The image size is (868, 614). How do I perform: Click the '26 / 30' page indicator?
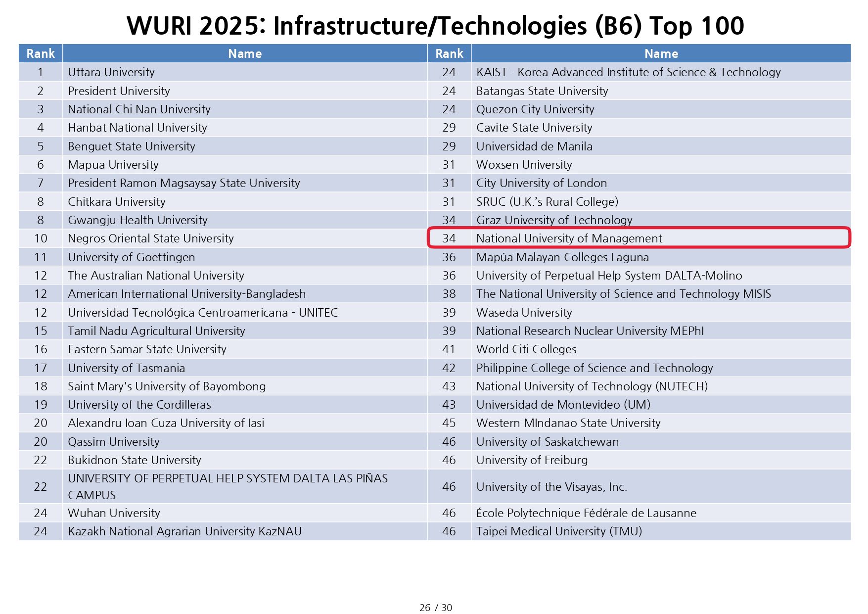click(436, 608)
